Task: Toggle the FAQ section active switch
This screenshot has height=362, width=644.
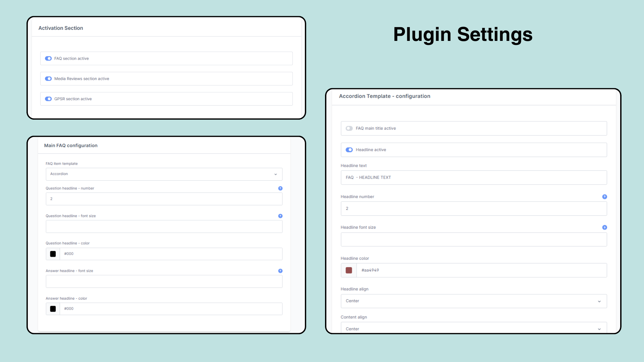Action: click(48, 58)
